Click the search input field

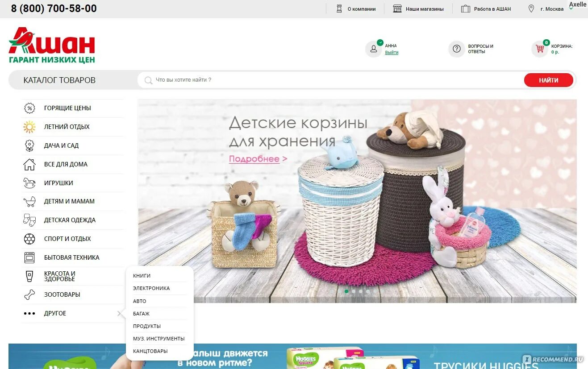[313, 80]
